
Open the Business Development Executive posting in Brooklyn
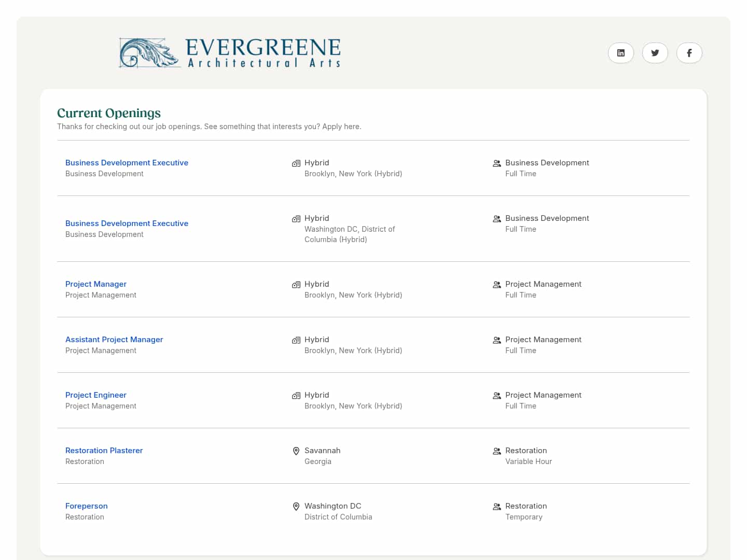[x=127, y=162]
